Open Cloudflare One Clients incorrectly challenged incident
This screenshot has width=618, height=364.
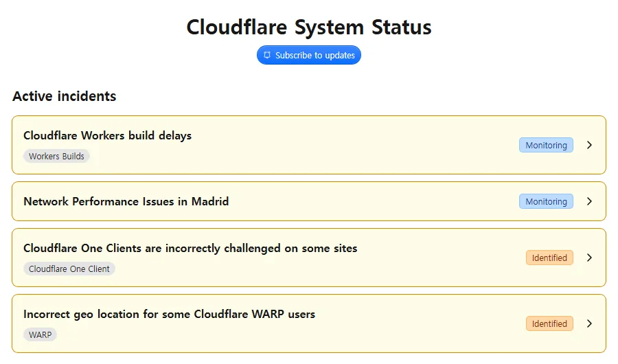[x=190, y=249]
